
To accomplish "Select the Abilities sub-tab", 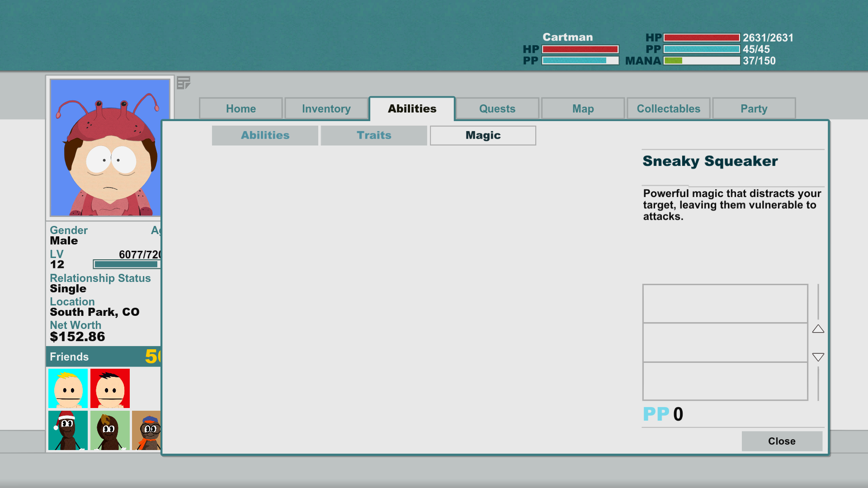I will pos(265,135).
